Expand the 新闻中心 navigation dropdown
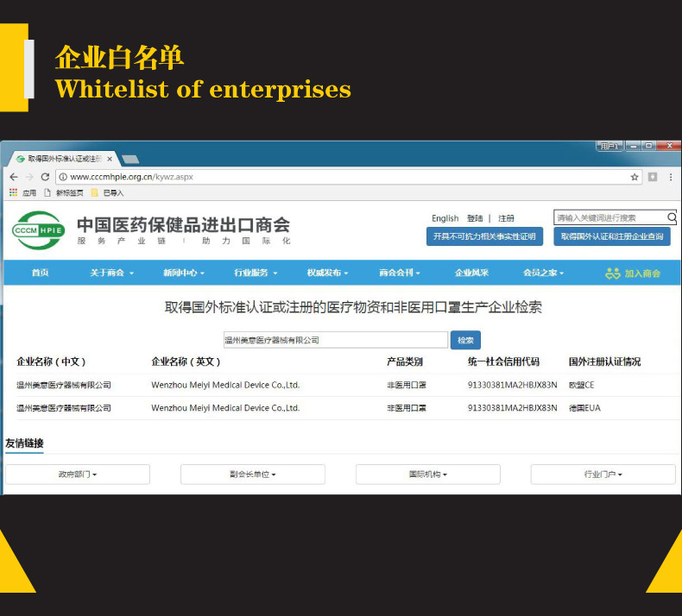This screenshot has height=616, width=682. [x=184, y=273]
